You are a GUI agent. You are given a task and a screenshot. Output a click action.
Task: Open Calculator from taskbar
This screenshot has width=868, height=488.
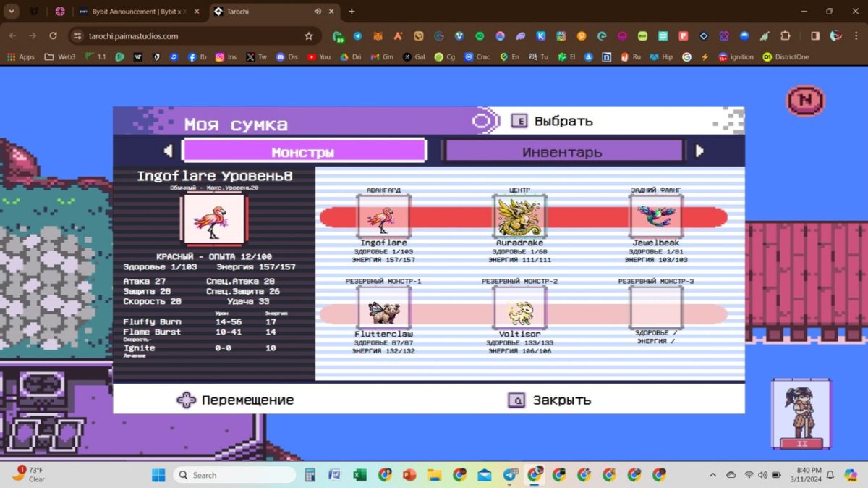(310, 475)
